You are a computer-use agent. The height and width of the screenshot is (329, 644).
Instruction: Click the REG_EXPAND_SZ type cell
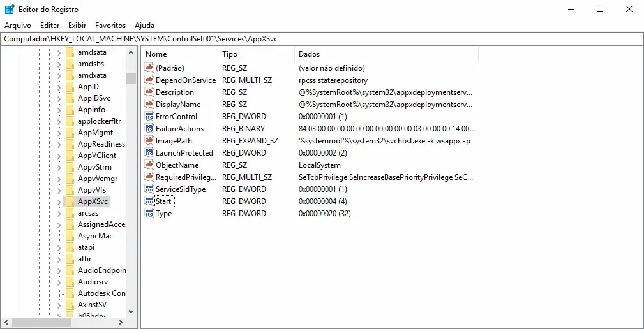point(250,141)
